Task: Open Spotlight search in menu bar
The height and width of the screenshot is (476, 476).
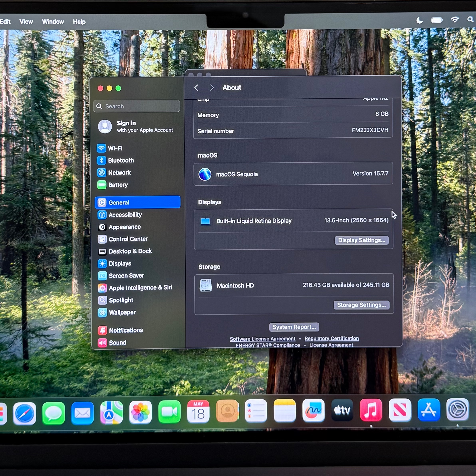Action: point(470,19)
